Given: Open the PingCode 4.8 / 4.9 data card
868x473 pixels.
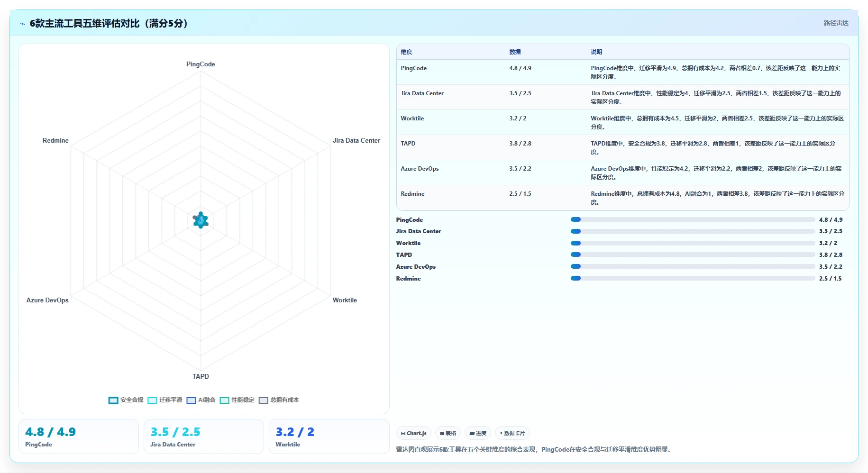Looking at the screenshot, I should (79, 437).
